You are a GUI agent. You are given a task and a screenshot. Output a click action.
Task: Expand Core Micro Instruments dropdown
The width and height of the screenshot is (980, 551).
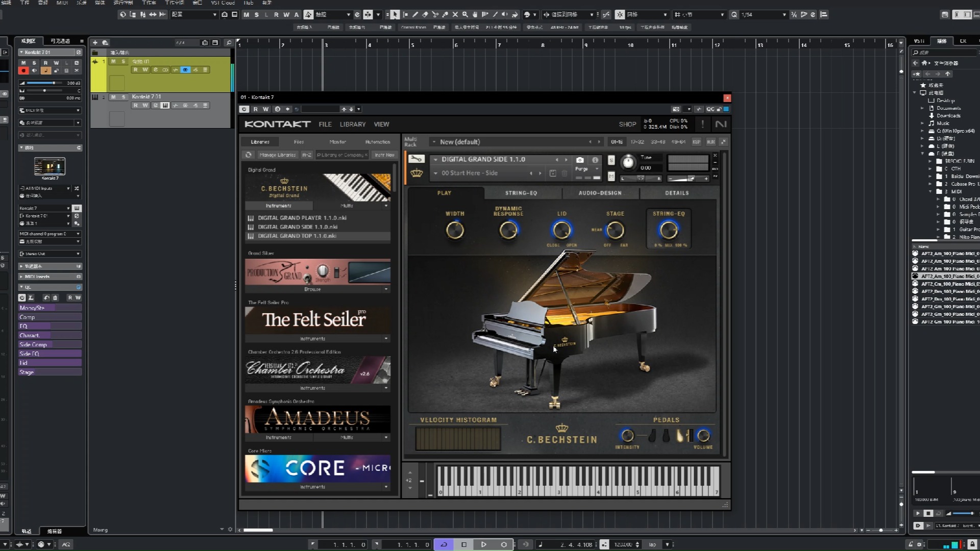click(x=386, y=487)
